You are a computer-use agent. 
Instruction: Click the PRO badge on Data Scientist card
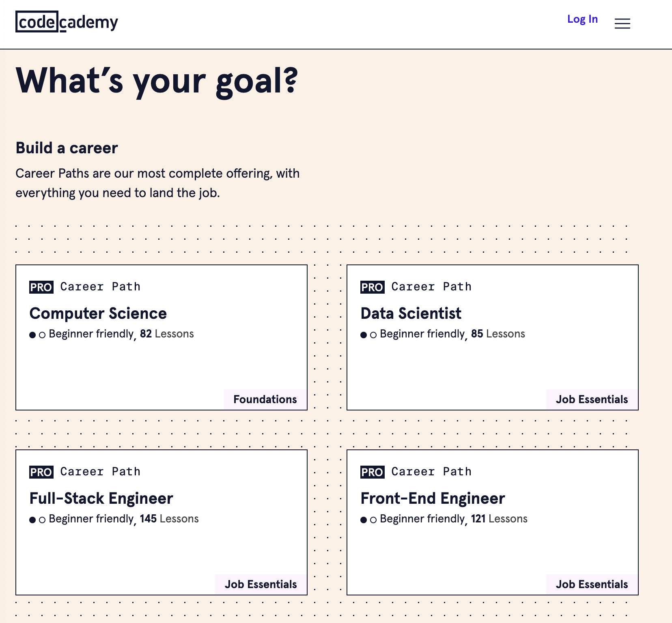tap(372, 287)
